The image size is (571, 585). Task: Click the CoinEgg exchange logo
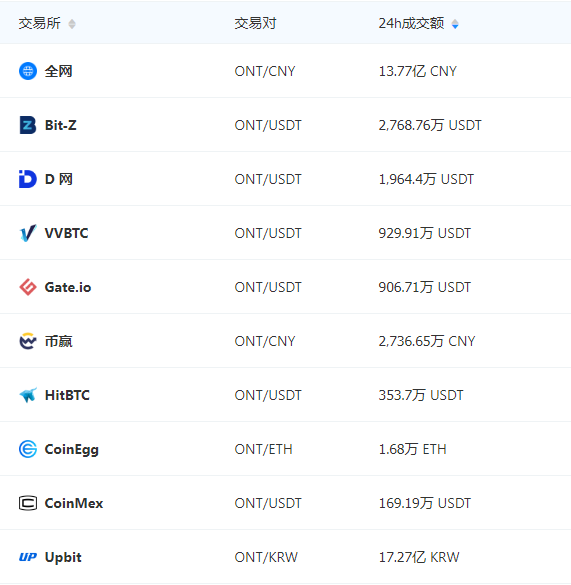click(28, 449)
